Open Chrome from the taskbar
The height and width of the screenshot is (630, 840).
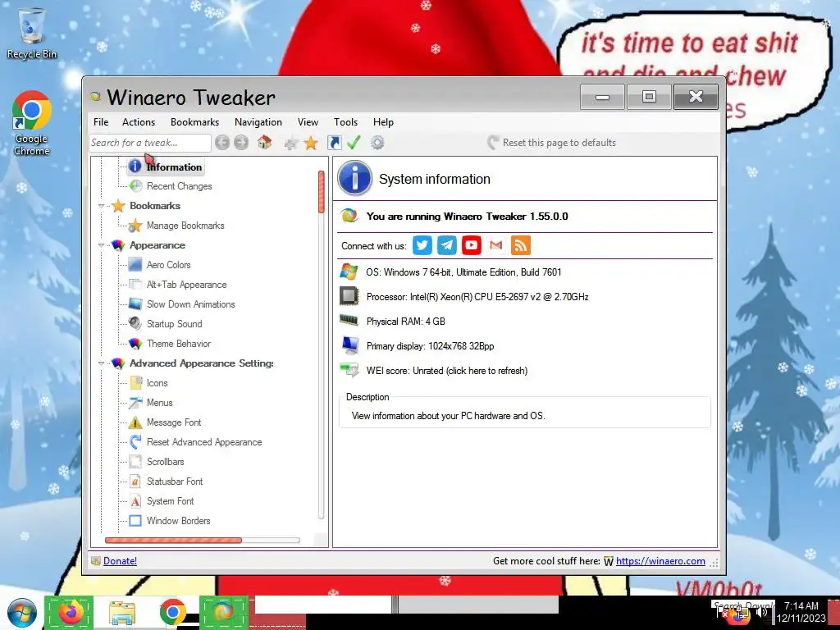172,612
